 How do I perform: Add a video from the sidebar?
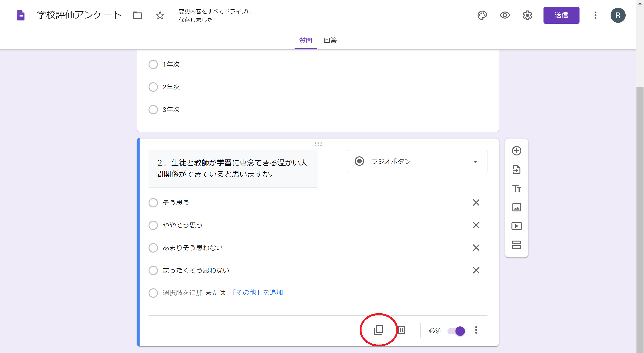click(x=516, y=226)
